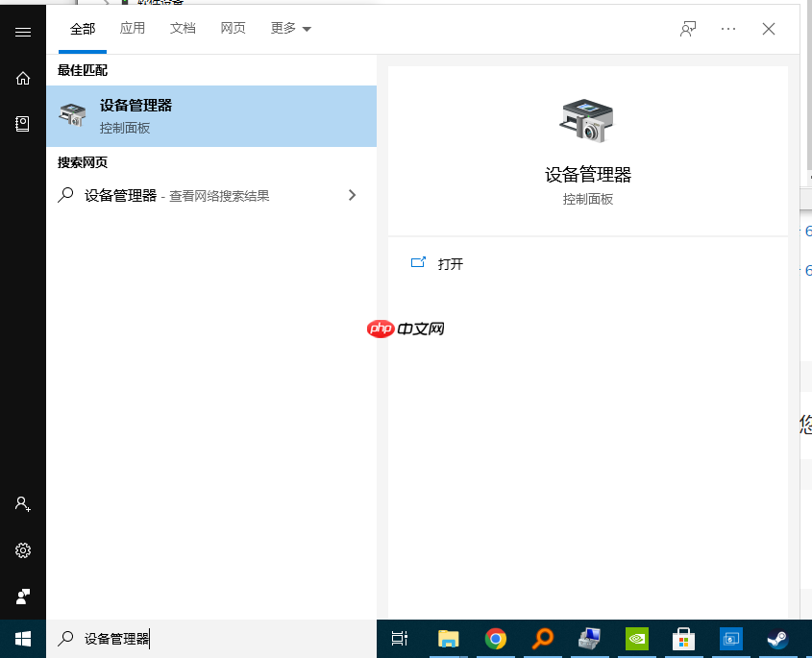
Task: Open the NVIDIA GeForce Experience taskbar icon
Action: (x=636, y=638)
